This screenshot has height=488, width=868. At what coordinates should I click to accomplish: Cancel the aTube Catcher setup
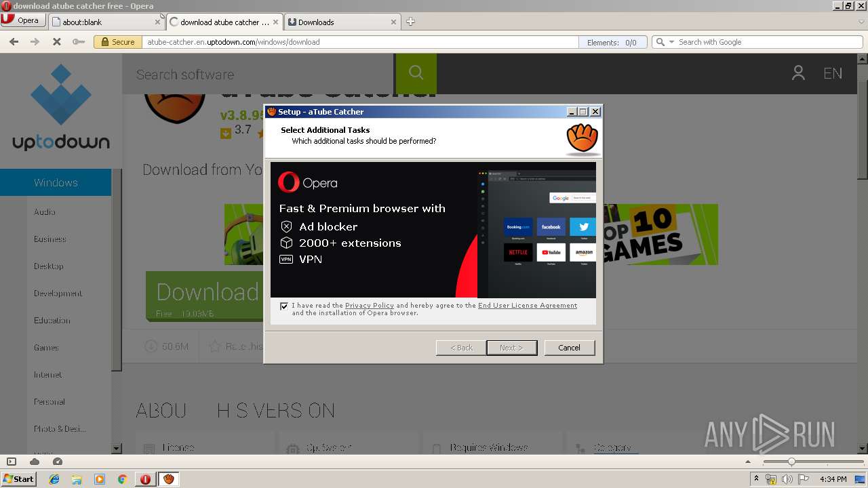pyautogui.click(x=570, y=348)
